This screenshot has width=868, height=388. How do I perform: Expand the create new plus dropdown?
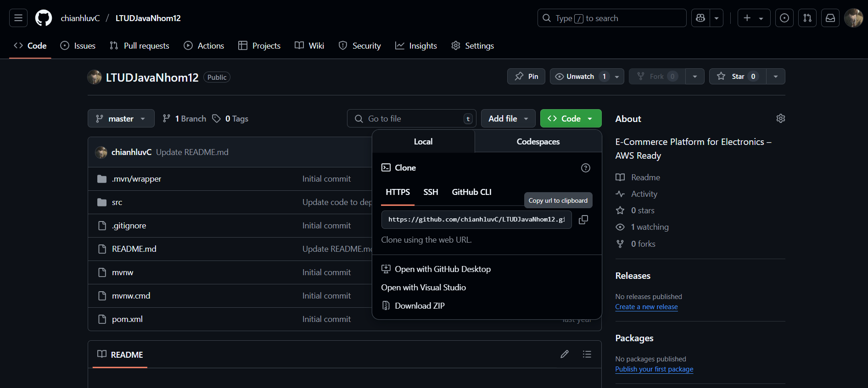click(754, 18)
